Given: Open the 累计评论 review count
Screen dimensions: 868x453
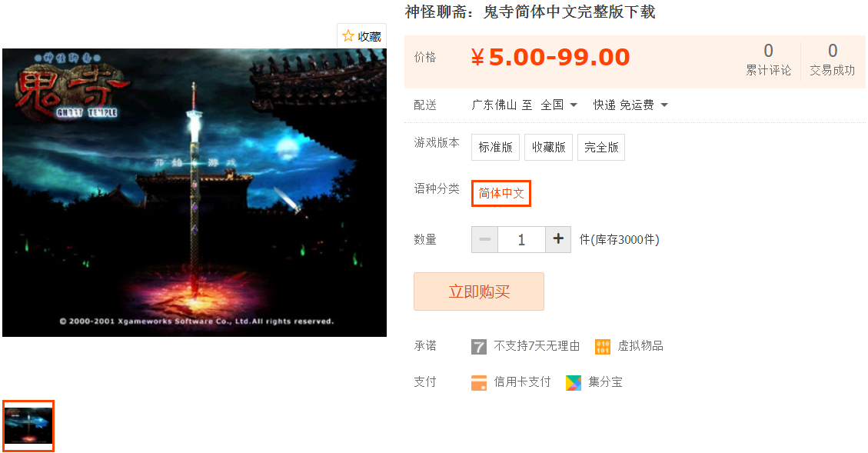Looking at the screenshot, I should (768, 60).
